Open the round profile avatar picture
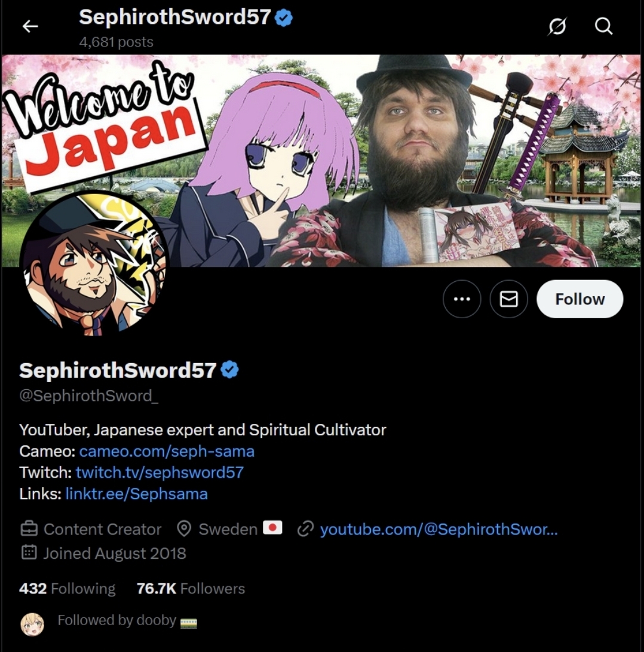Image resolution: width=644 pixels, height=652 pixels. [x=94, y=263]
